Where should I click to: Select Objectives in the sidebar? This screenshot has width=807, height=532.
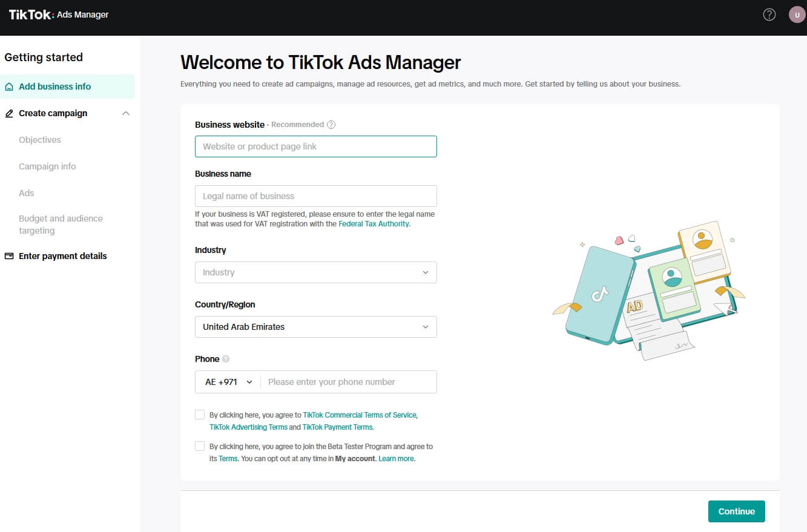(x=39, y=140)
